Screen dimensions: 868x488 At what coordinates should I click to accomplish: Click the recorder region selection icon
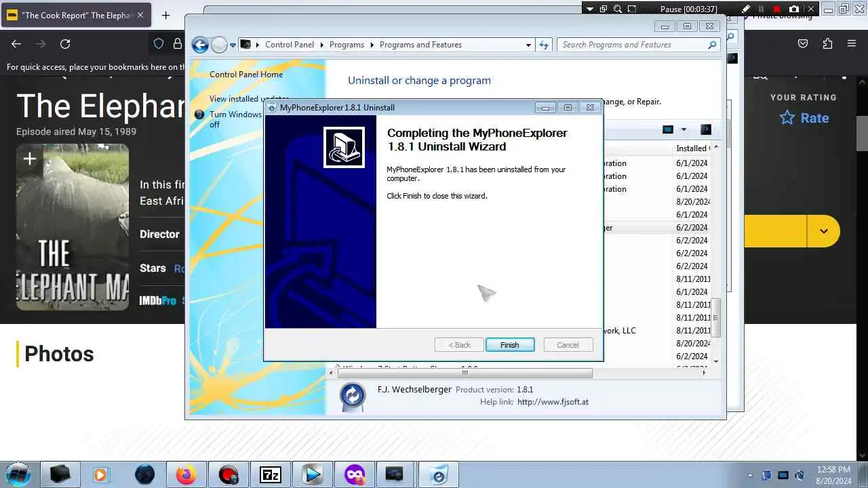(x=632, y=9)
